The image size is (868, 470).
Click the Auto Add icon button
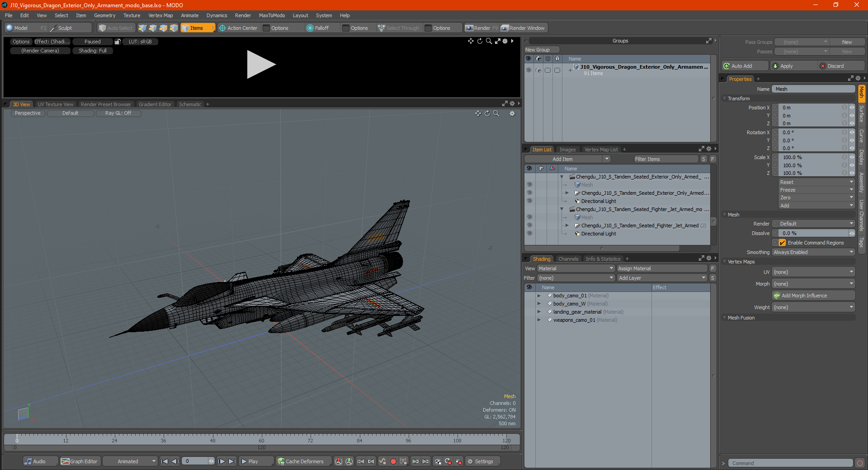(x=726, y=66)
